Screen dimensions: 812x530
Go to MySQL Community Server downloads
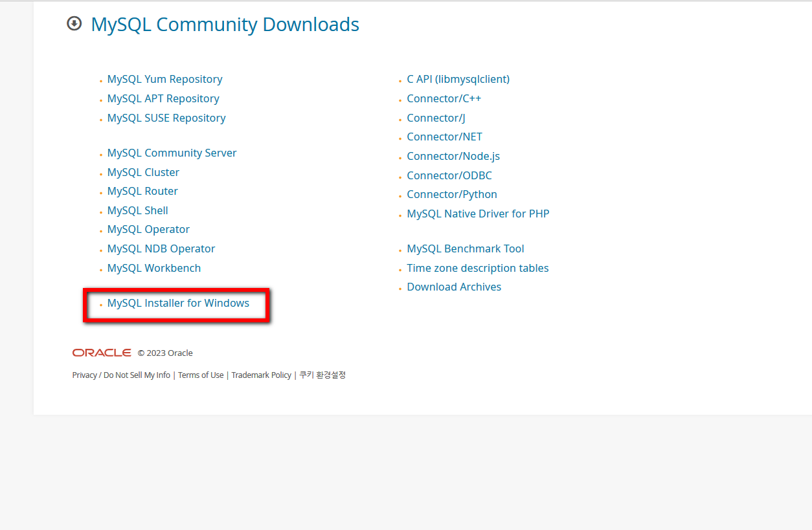click(172, 153)
